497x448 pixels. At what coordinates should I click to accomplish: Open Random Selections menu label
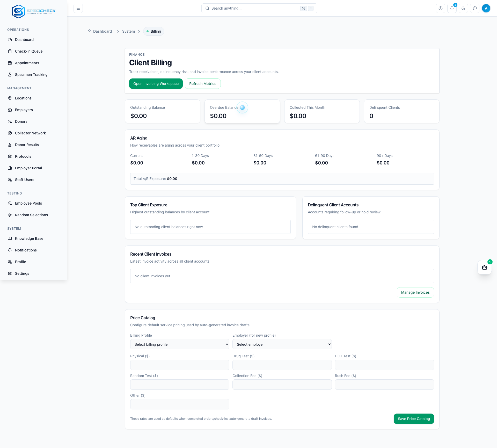click(x=31, y=215)
